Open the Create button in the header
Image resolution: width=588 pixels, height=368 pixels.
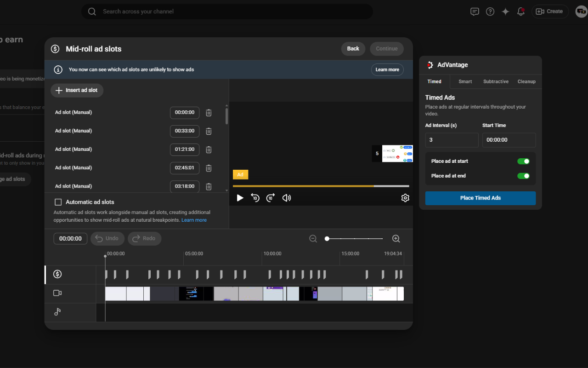click(x=550, y=11)
